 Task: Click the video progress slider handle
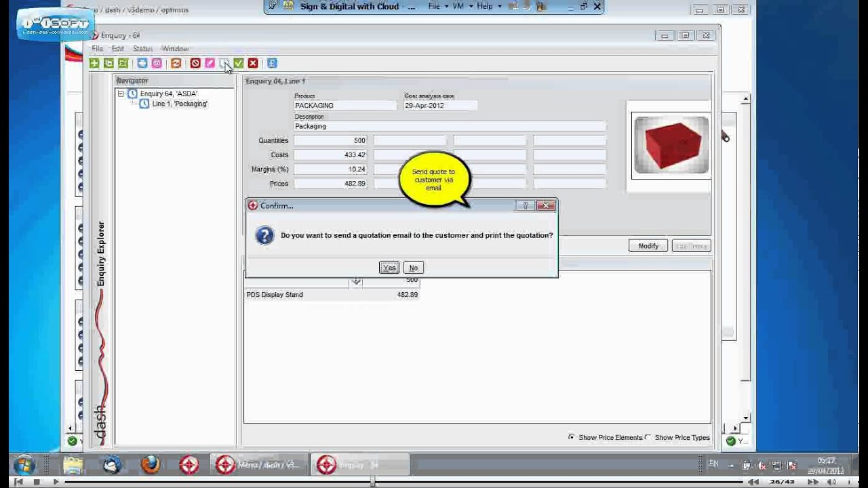coord(372,482)
